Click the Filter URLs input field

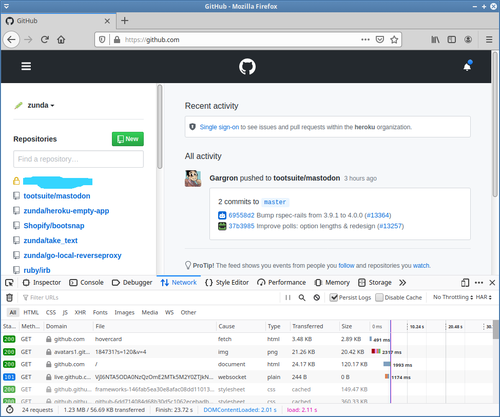(x=150, y=297)
